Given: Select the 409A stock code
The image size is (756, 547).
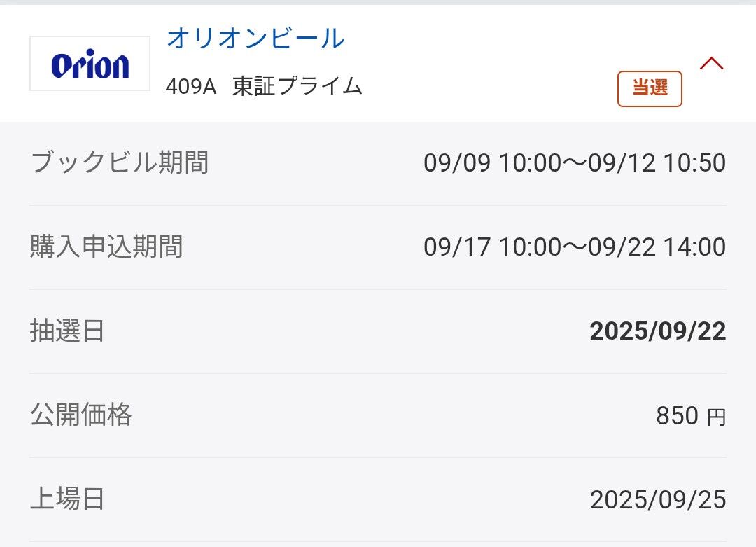Looking at the screenshot, I should click(191, 86).
